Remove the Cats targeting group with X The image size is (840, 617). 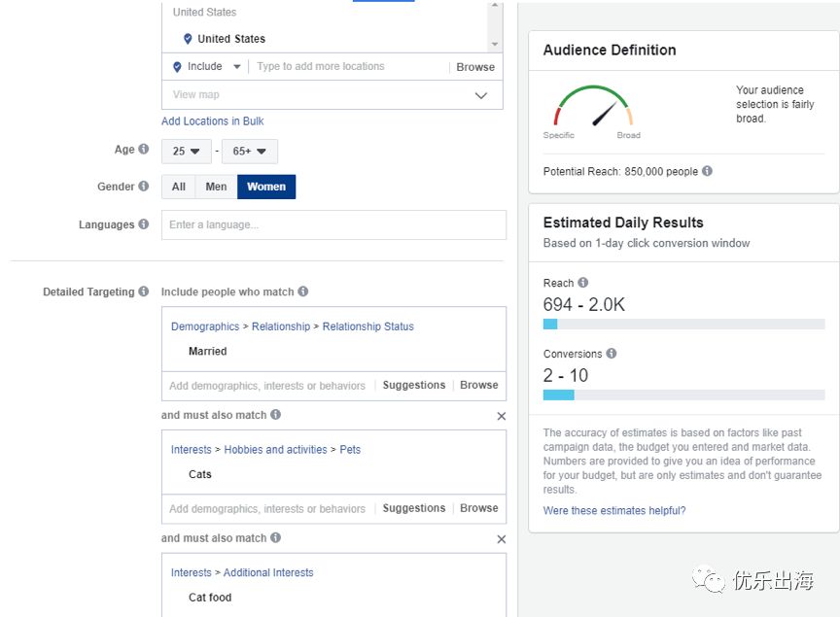click(502, 416)
